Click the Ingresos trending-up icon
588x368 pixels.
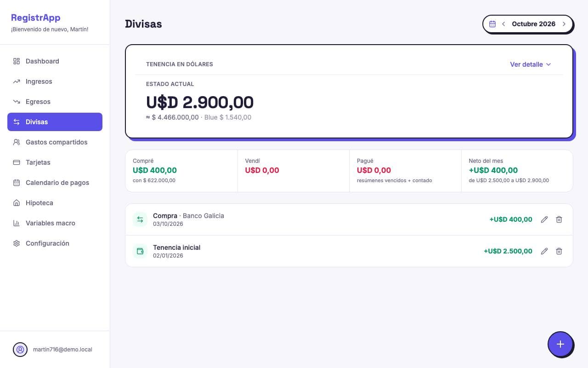coord(17,81)
